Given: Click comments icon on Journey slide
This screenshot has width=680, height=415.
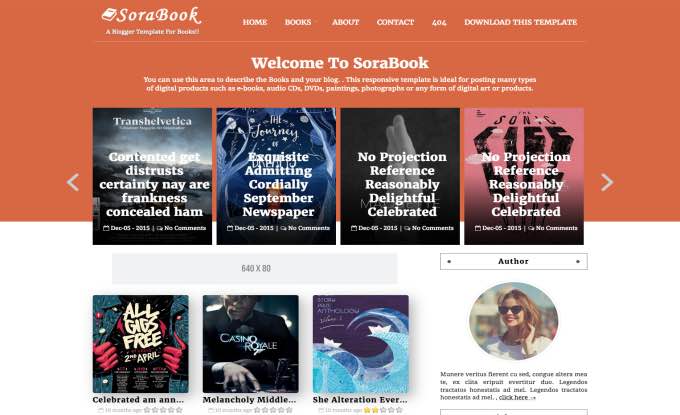Looking at the screenshot, I should pyautogui.click(x=284, y=228).
